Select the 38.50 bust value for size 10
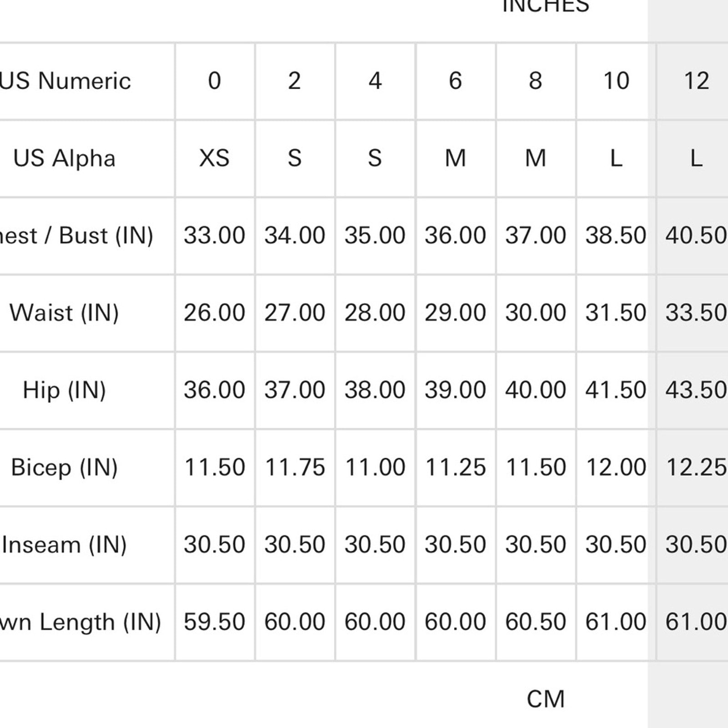The image size is (728, 728). (x=616, y=236)
